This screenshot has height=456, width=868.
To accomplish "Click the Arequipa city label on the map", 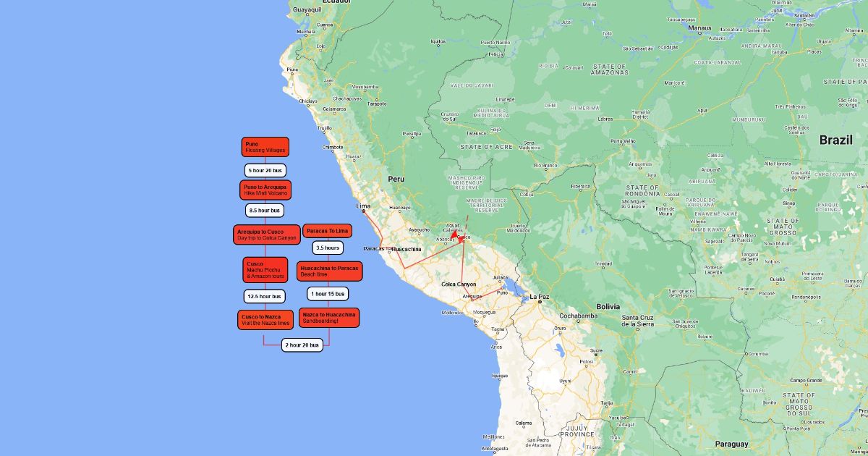I will point(472,296).
